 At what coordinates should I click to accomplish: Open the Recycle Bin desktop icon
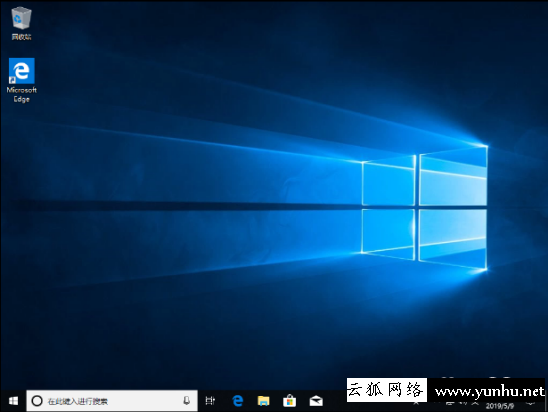point(21,23)
